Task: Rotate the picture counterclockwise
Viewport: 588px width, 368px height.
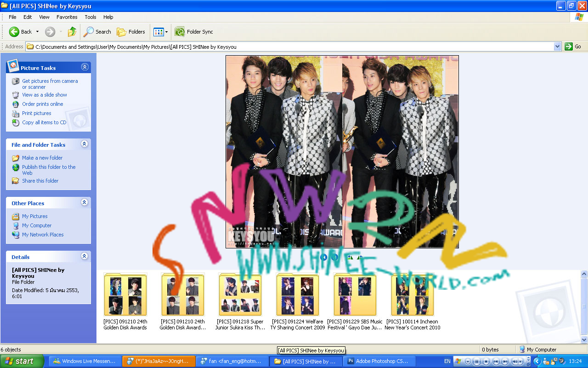Action: tap(360, 258)
